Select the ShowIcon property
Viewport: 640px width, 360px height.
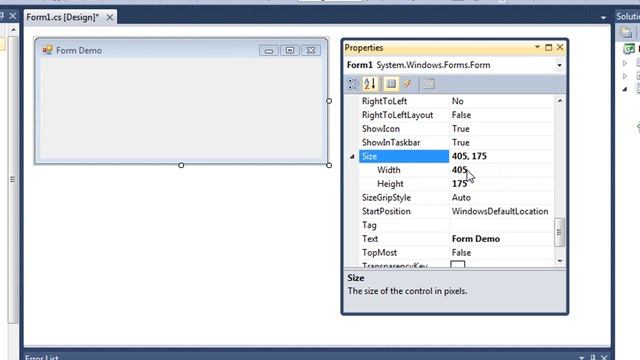tap(380, 129)
